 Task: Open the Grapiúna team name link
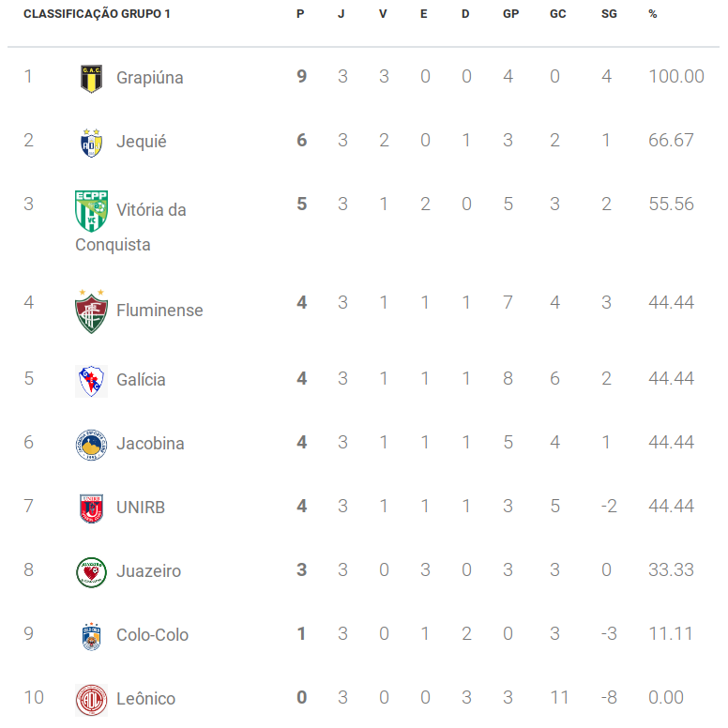(x=150, y=78)
